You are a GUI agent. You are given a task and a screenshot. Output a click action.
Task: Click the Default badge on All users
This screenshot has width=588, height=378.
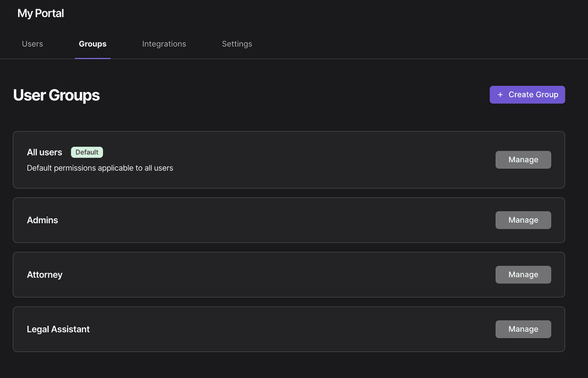87,152
